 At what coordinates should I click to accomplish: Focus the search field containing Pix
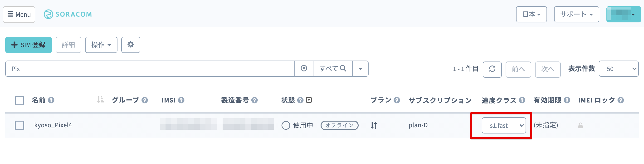point(150,68)
